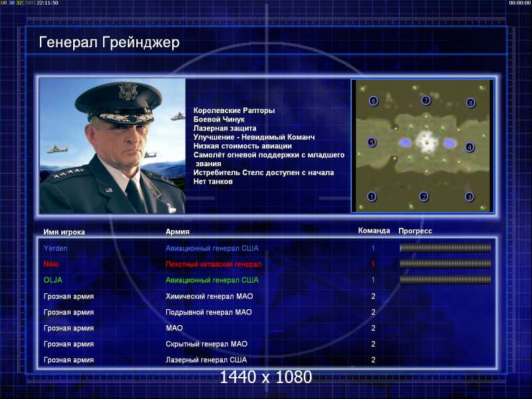Image resolution: width=532 pixels, height=399 pixels.
Task: Click the 'Команда' column header
Action: [x=374, y=231]
